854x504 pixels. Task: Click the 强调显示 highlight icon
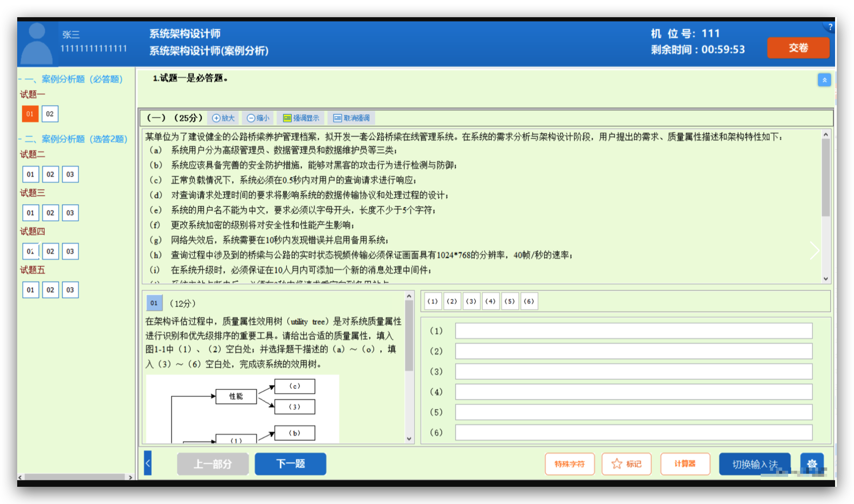click(x=287, y=118)
